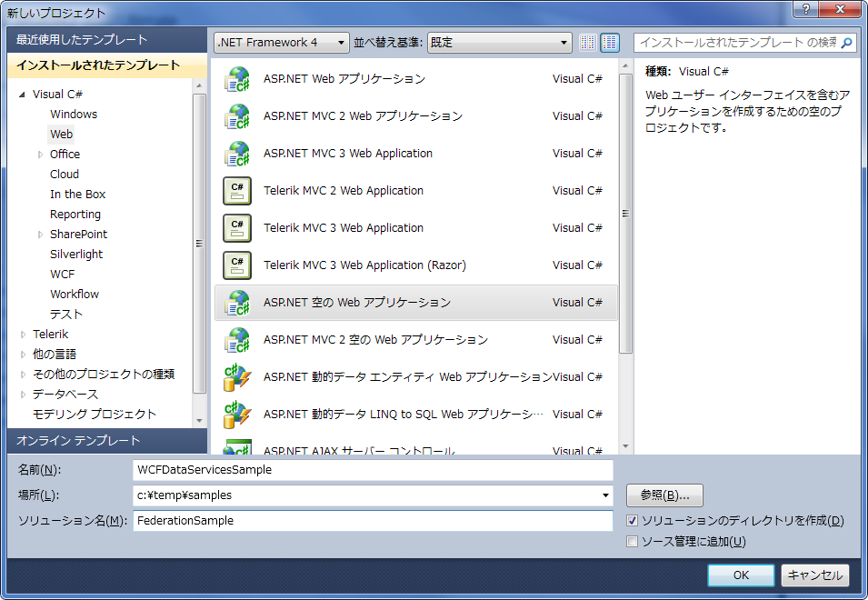
Task: Select WCF category in the tree
Action: point(62,274)
